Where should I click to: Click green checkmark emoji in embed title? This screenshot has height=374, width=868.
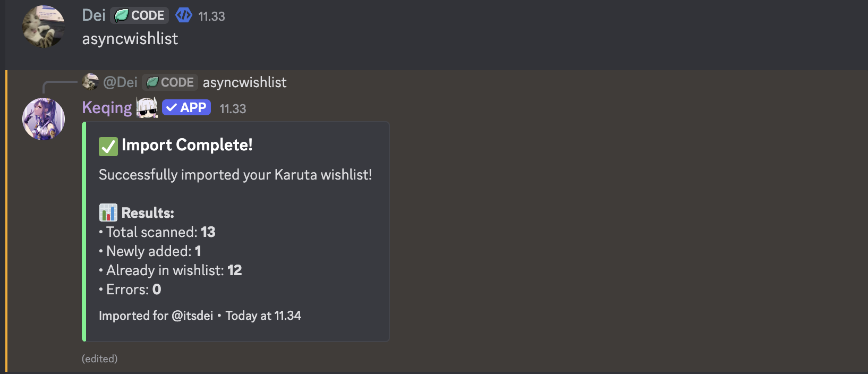[x=108, y=146]
